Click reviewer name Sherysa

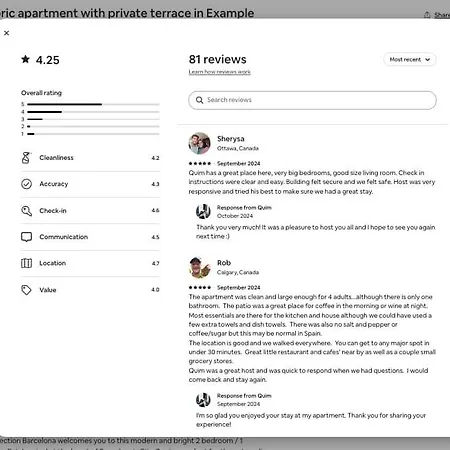pos(231,139)
